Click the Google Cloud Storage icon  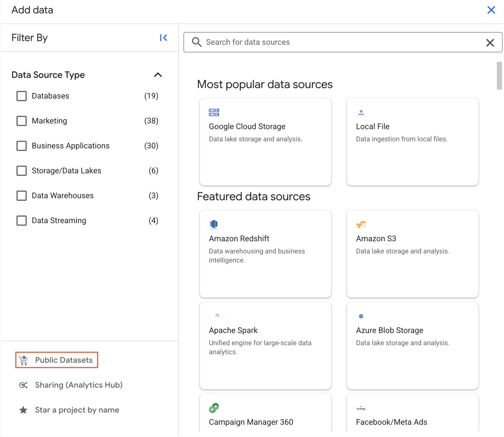pyautogui.click(x=214, y=112)
